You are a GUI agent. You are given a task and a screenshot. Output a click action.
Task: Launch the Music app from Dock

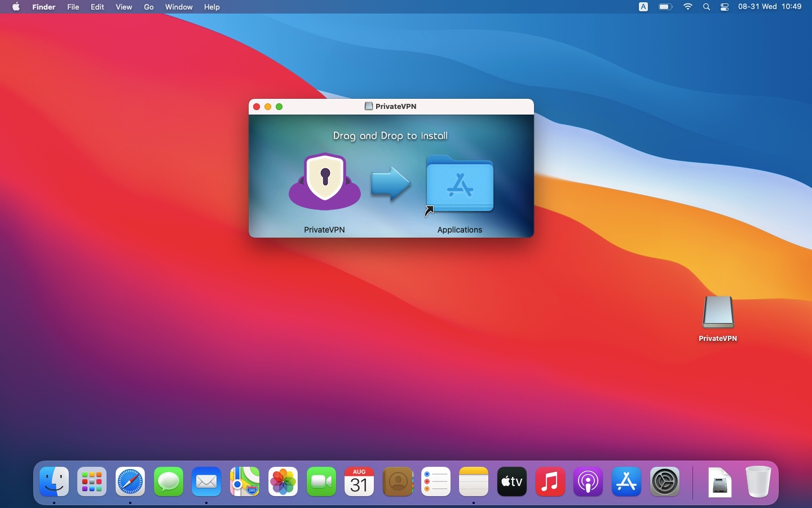pos(550,482)
